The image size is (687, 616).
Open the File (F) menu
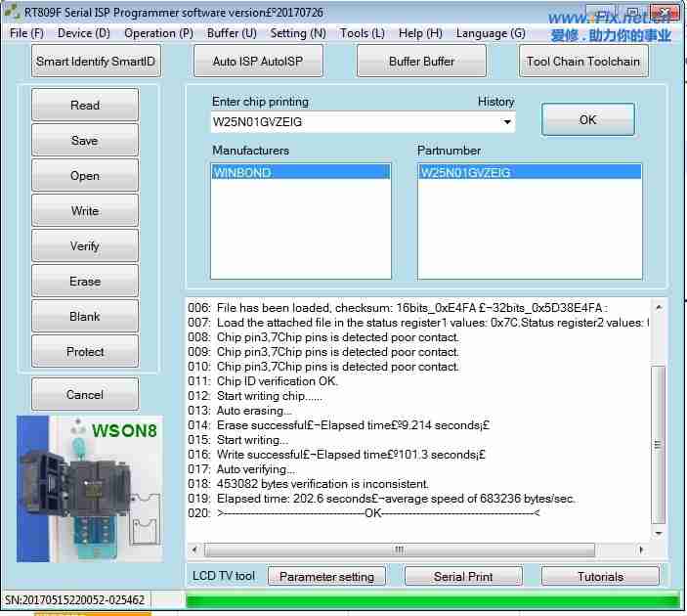[x=26, y=33]
